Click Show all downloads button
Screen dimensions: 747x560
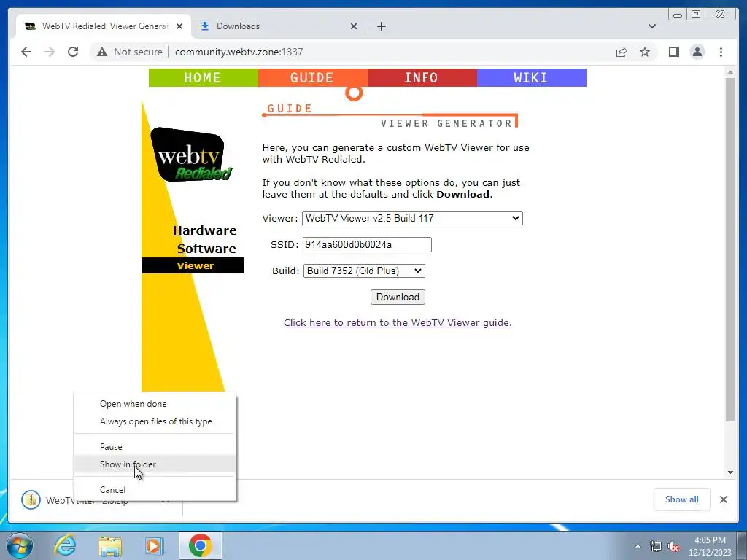click(682, 499)
